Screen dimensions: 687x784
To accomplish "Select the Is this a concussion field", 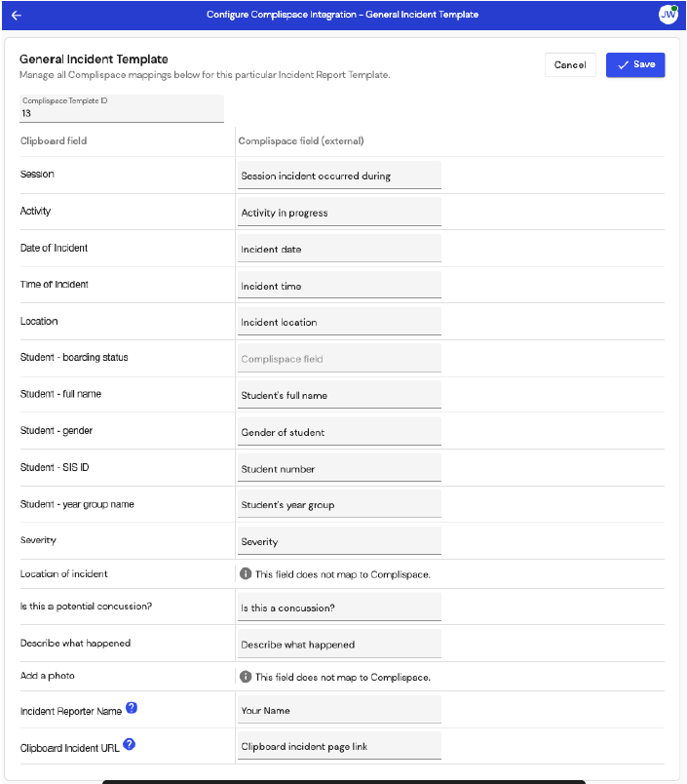I will 338,607.
